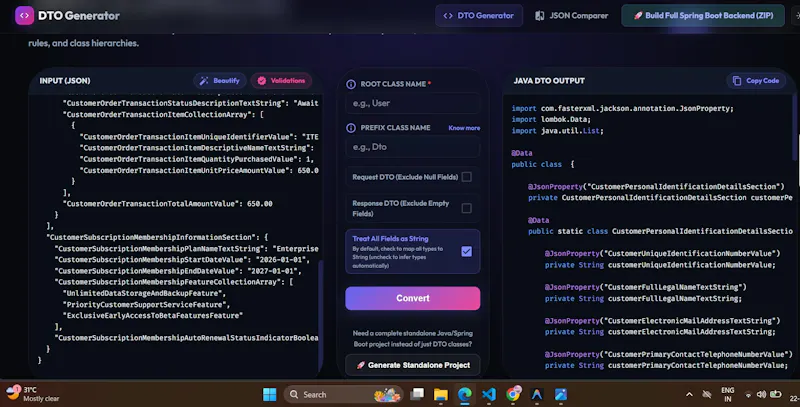Click the DTO Generator logo icon

point(24,15)
